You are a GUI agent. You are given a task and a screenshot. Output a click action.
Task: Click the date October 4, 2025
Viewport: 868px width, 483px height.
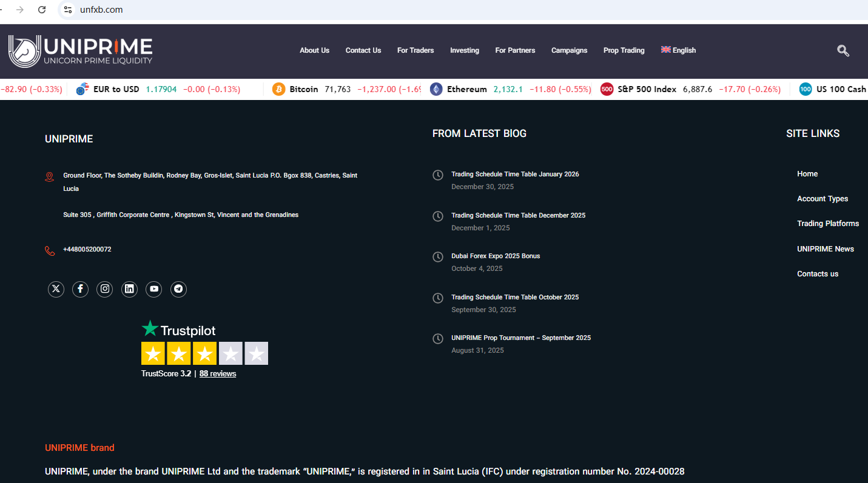tap(477, 268)
